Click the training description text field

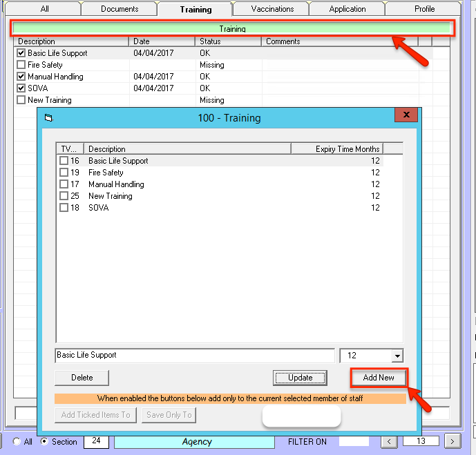point(194,355)
